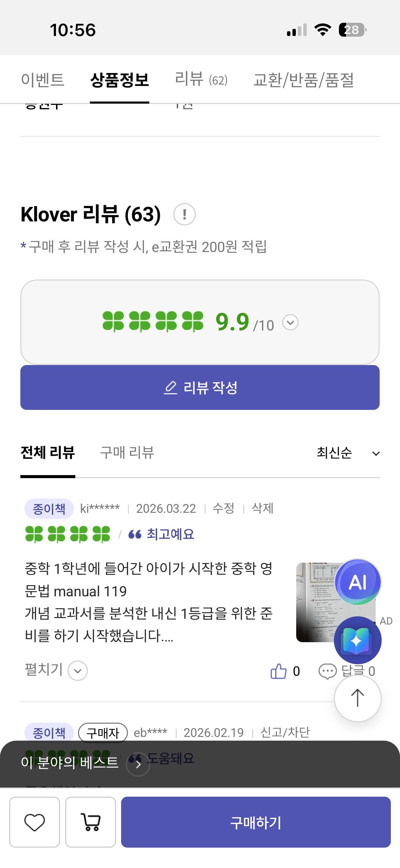Tap the scroll-to-top arrow button
Viewport: 400px width, 868px height.
point(357,698)
